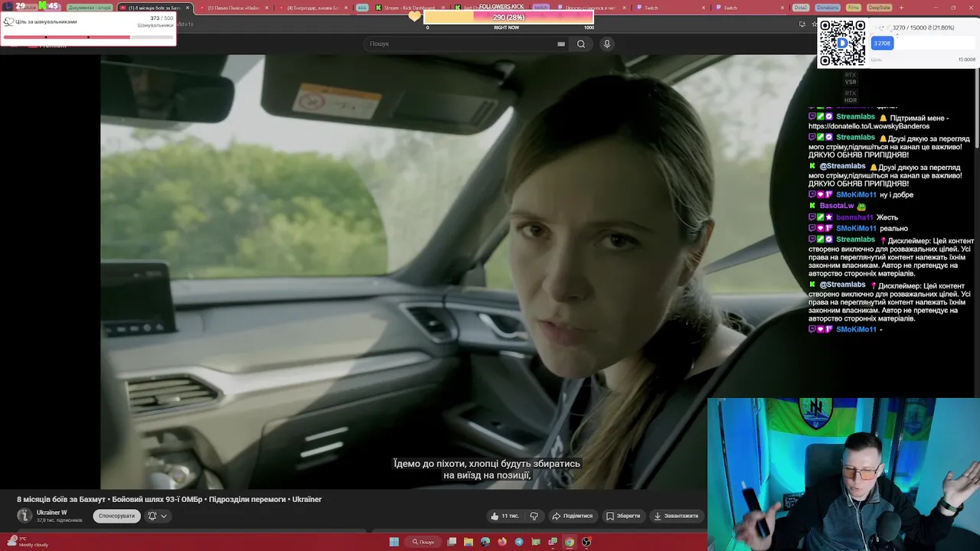Image resolution: width=980 pixels, height=551 pixels.
Task: Open the 'Ukraïner W' channel name link
Action: click(x=51, y=513)
